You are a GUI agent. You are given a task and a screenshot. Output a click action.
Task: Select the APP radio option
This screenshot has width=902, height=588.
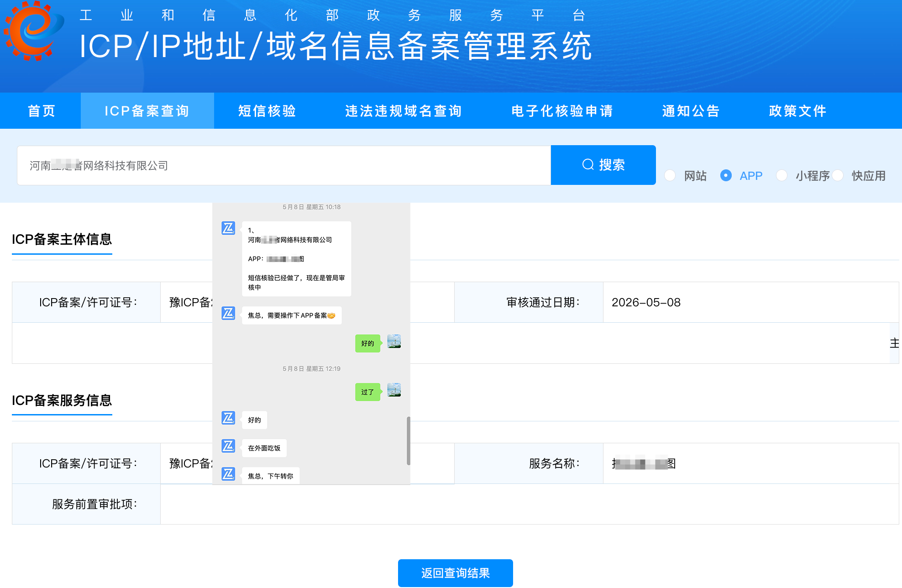726,175
